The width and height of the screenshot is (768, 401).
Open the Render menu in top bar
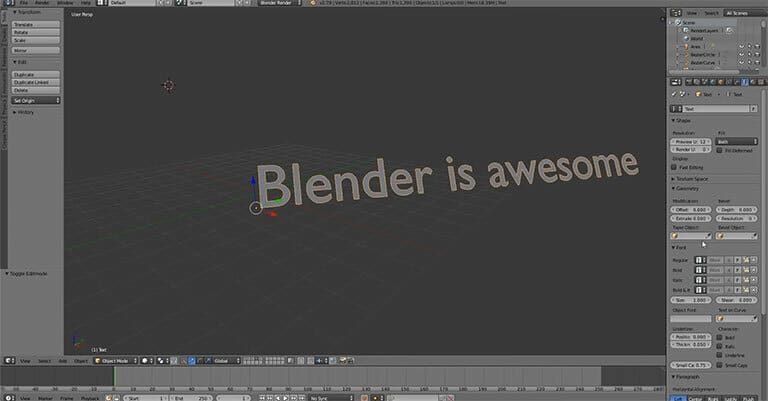pos(43,2)
